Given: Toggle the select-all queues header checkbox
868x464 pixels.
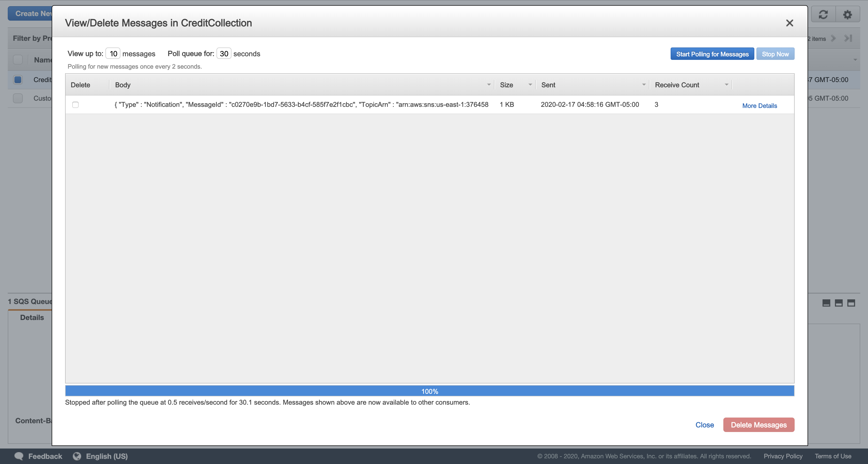Looking at the screenshot, I should coord(18,60).
